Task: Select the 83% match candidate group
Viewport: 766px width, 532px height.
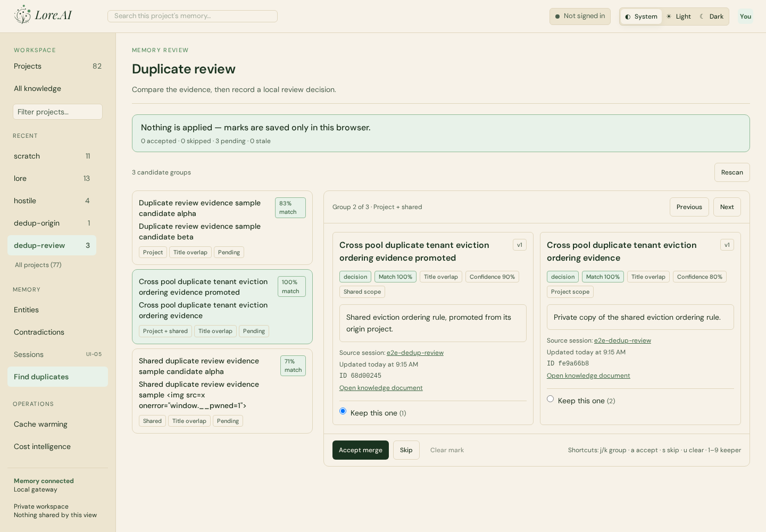Action: tap(222, 228)
